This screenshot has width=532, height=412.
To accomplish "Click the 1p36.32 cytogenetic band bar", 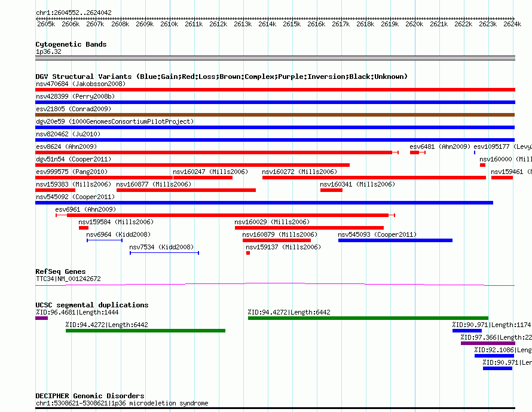I will pos(275,58).
